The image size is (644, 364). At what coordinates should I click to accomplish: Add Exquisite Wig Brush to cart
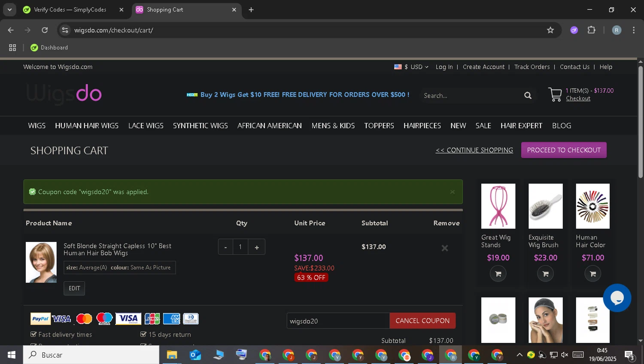pos(545,274)
